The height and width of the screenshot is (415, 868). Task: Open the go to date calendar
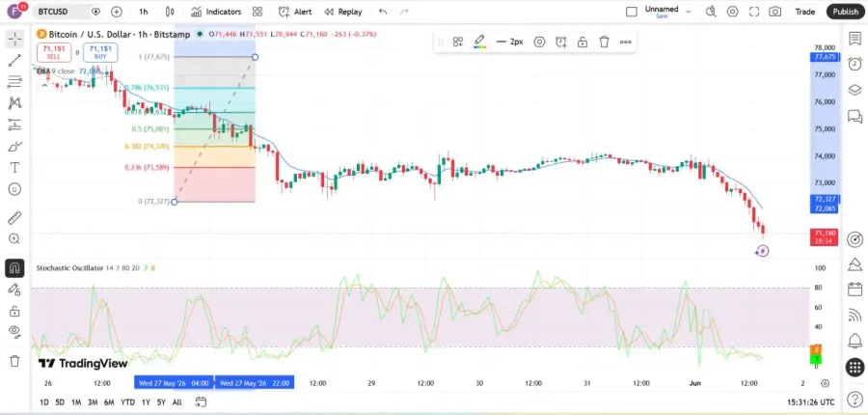[x=201, y=401]
